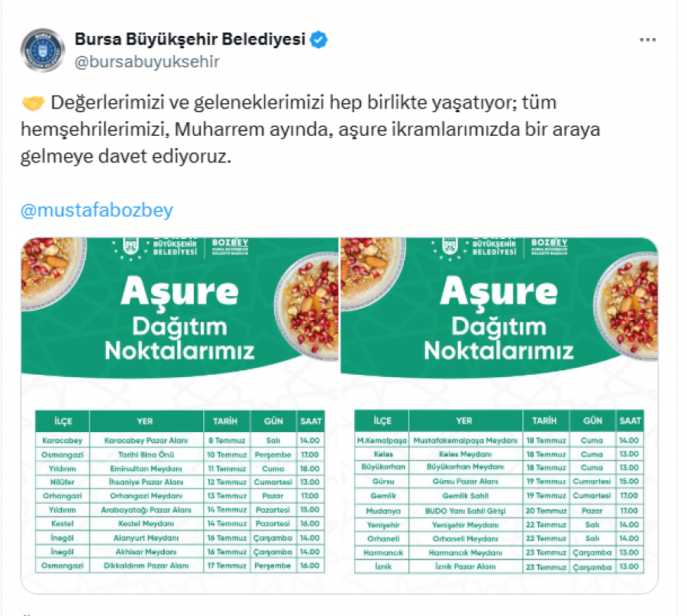Click the SAAT header in the right table

click(630, 421)
